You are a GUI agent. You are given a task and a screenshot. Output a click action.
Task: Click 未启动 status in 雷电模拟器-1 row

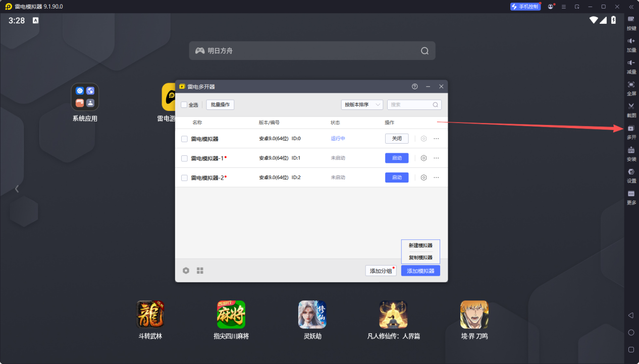(x=338, y=158)
